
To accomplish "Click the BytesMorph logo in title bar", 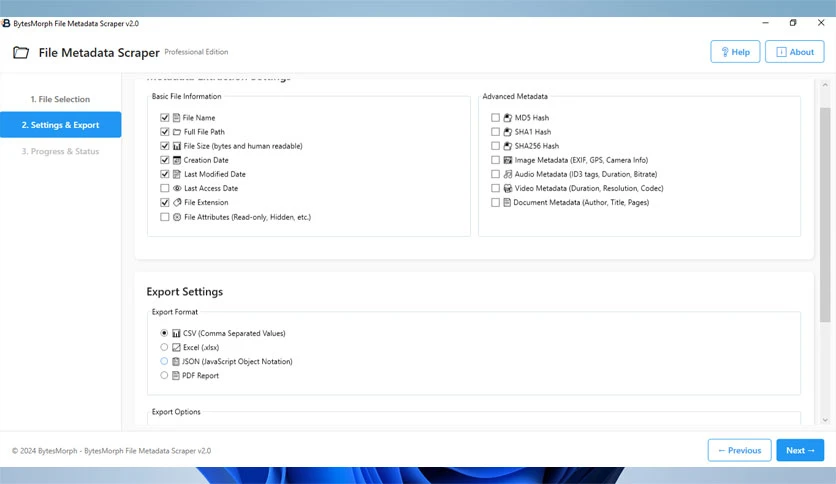I will click(6, 23).
